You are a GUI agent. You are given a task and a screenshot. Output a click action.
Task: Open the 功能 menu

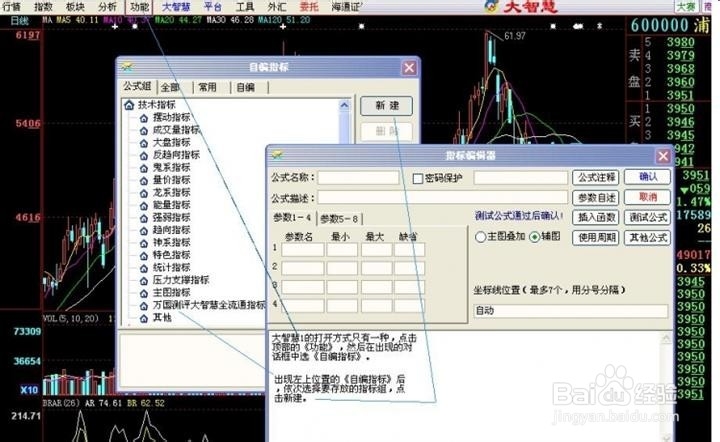click(139, 7)
